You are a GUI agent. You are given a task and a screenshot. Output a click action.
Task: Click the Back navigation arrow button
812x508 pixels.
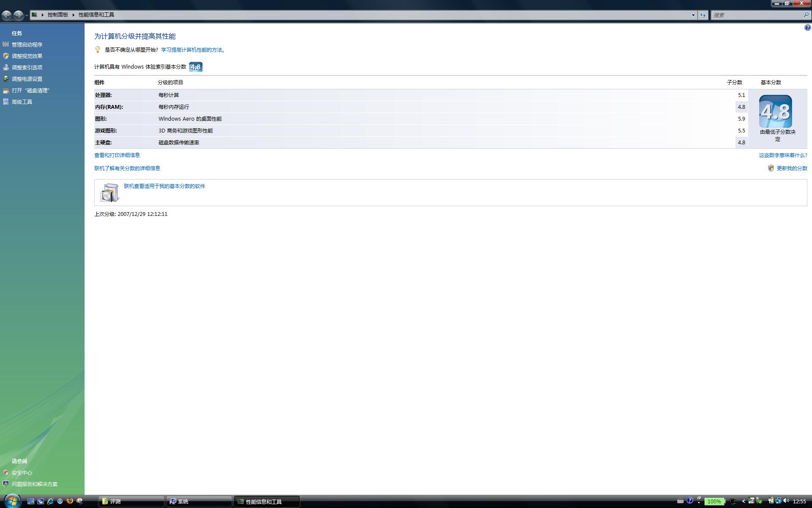point(7,15)
